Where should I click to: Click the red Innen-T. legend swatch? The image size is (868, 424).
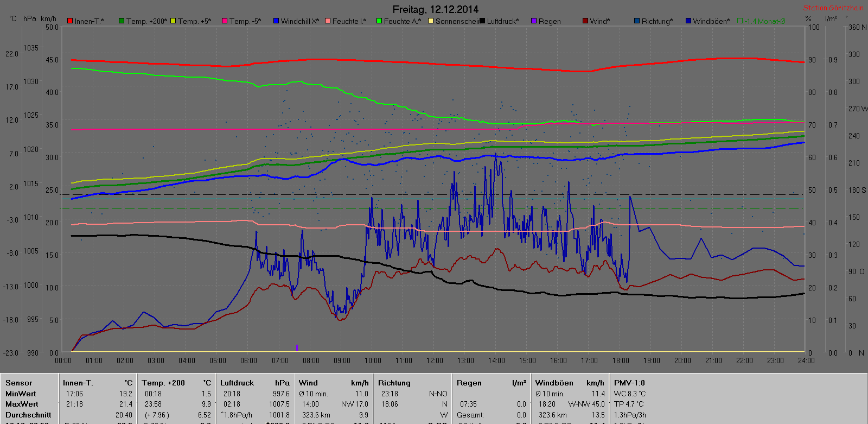point(70,21)
